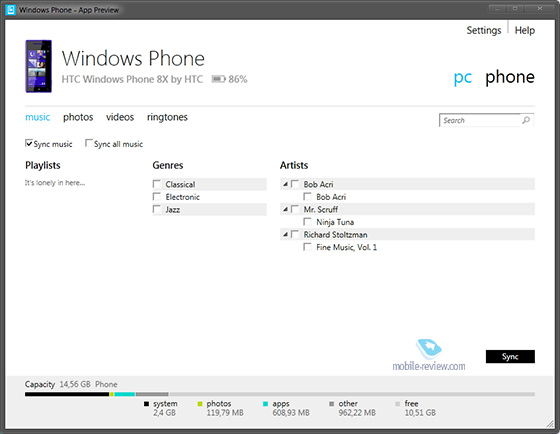Check the Bob Acri artist checkbox
The image size is (560, 434).
pyautogui.click(x=295, y=184)
